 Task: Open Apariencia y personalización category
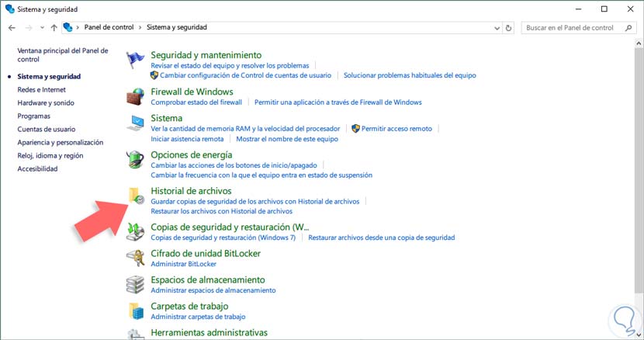point(61,142)
